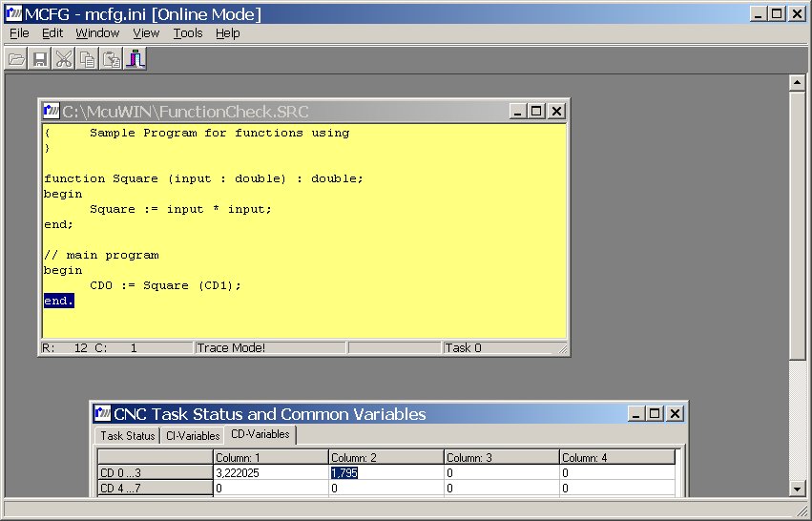812x521 pixels.
Task: Switch to the CI-Variables tab
Action: tap(193, 435)
